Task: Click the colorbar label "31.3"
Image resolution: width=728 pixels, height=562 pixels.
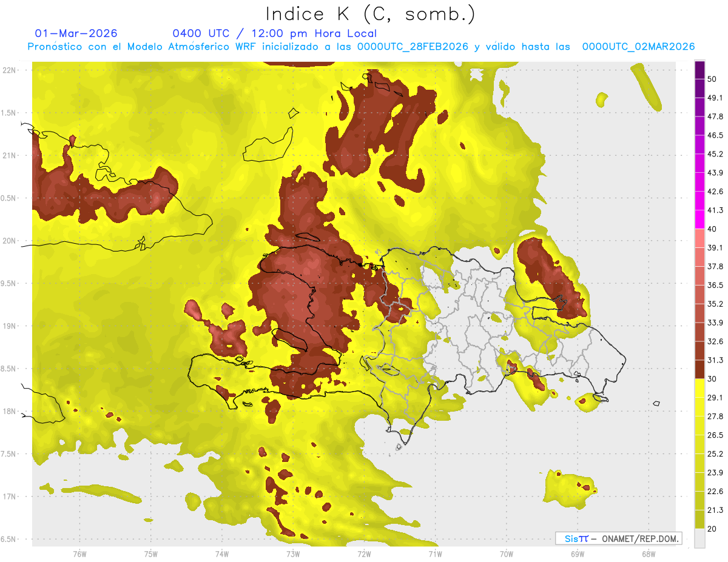Action: click(715, 360)
